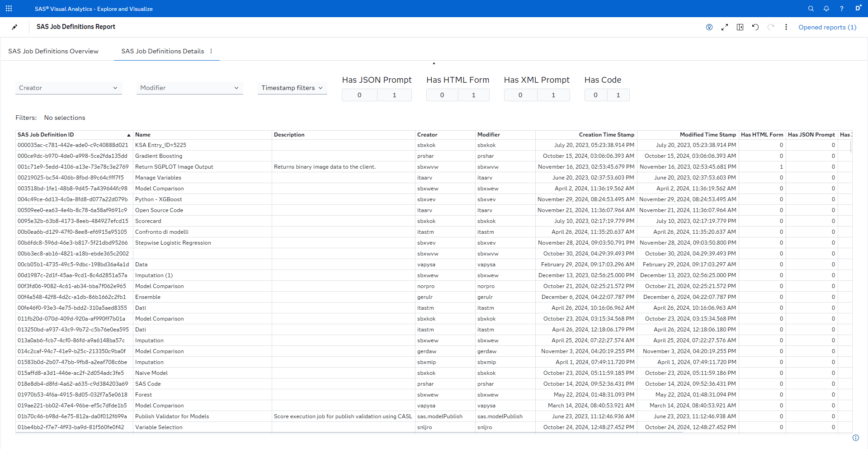Switch to SAS Job Definitions Overview tab
The image size is (868, 449).
(53, 51)
